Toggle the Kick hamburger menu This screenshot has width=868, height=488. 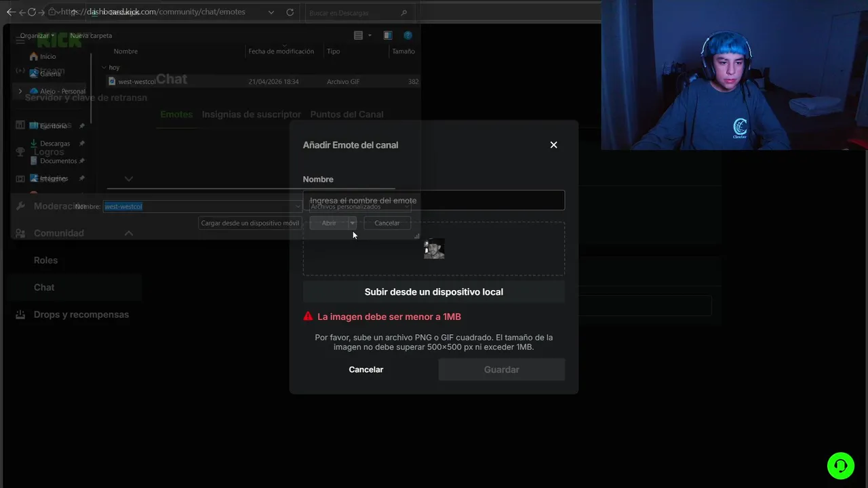point(20,41)
